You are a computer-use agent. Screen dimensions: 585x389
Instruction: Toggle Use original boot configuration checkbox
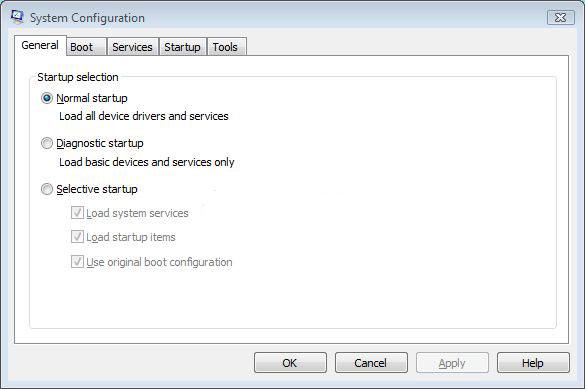(77, 262)
